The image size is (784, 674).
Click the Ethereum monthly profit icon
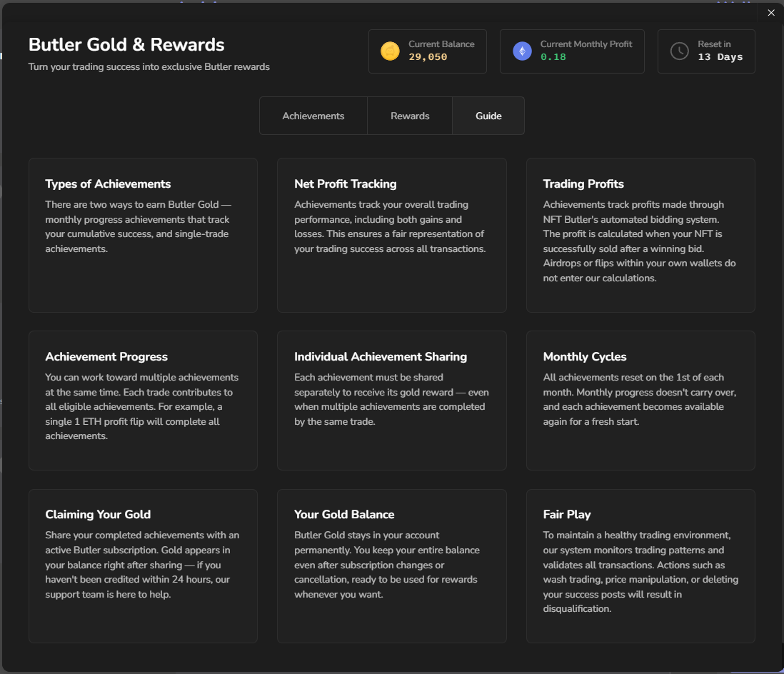522,51
